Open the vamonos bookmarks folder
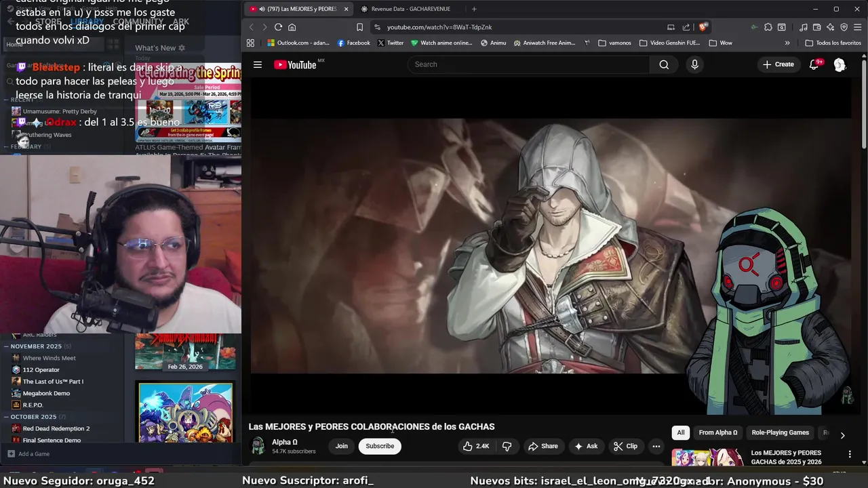868x488 pixels. click(x=615, y=43)
